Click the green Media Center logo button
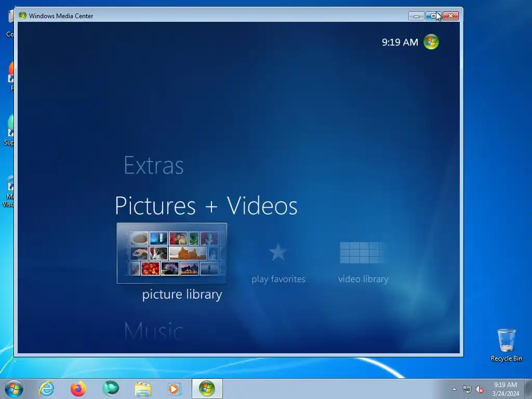 (x=431, y=42)
